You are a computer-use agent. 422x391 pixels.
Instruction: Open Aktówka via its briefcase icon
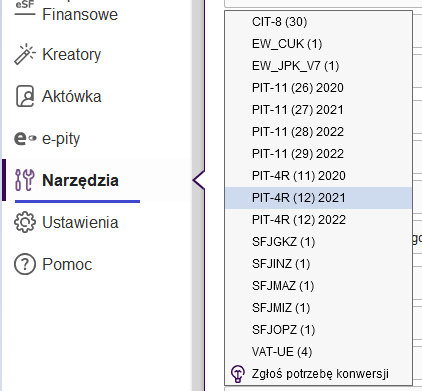(25, 96)
